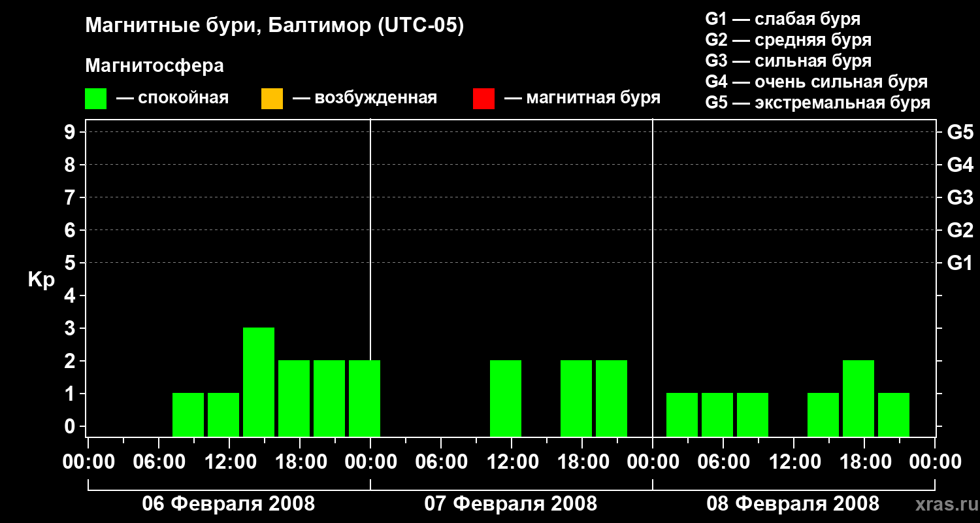Select the bar spanning 18:00 on 06 February
The height and width of the screenshot is (523, 980).
click(294, 398)
